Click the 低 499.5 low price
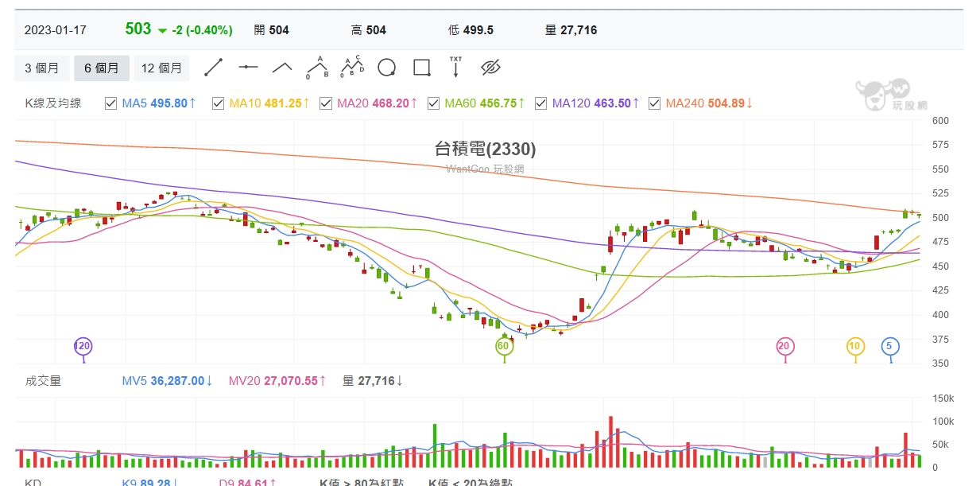The image size is (980, 486). pyautogui.click(x=471, y=30)
